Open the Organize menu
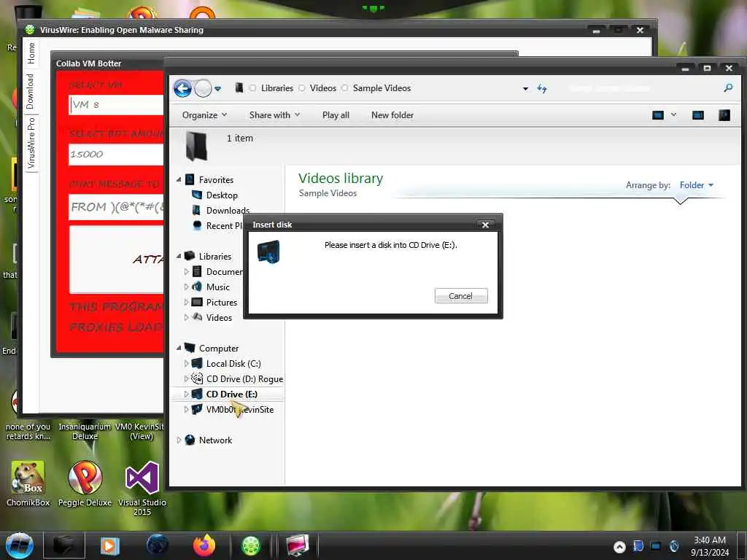 click(x=204, y=115)
